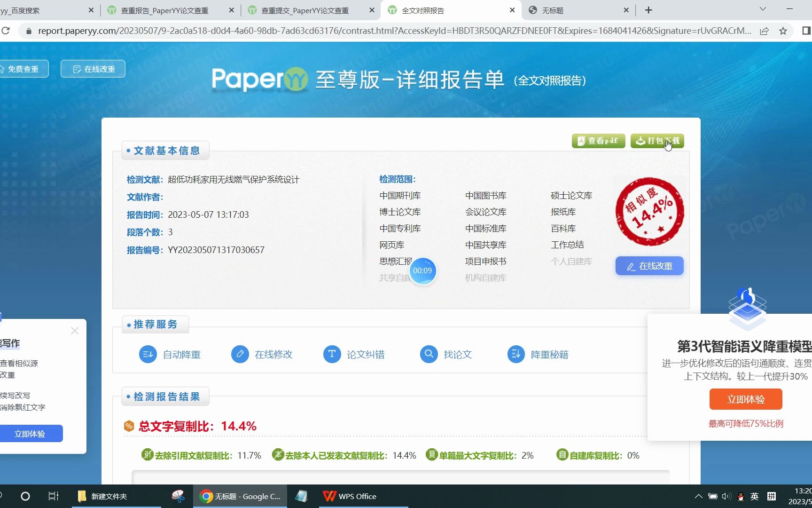Screen dimensions: 812x508
Task: Click the 去除引用文献复制比 icon
Action: click(x=148, y=454)
